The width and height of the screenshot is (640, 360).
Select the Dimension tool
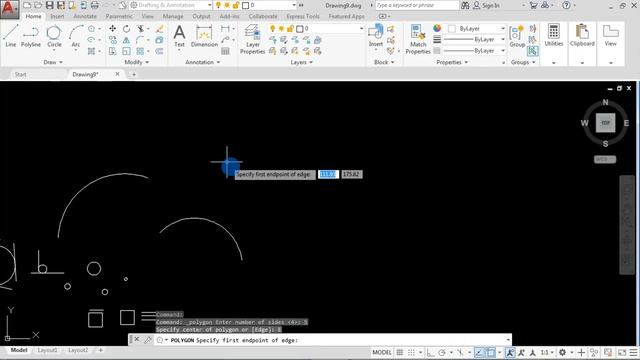[204, 36]
